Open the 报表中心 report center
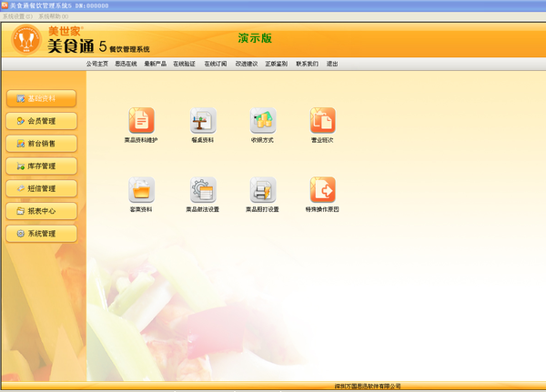546x392 pixels. click(41, 211)
